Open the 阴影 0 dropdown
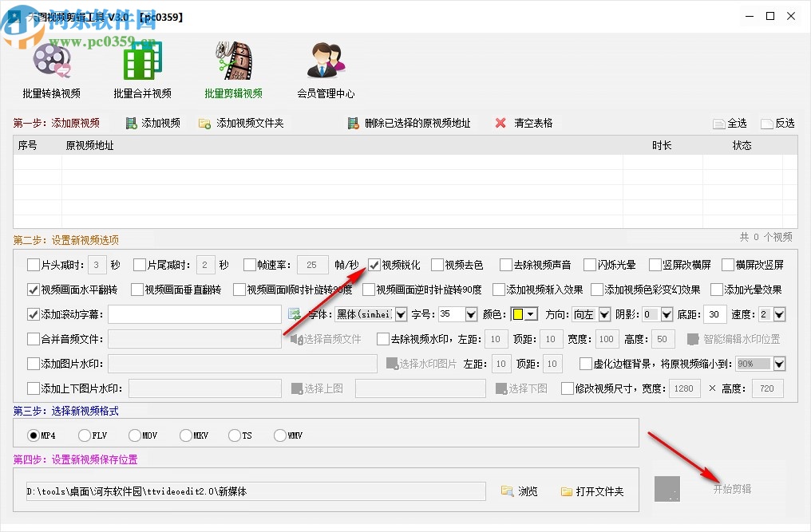 (667, 313)
